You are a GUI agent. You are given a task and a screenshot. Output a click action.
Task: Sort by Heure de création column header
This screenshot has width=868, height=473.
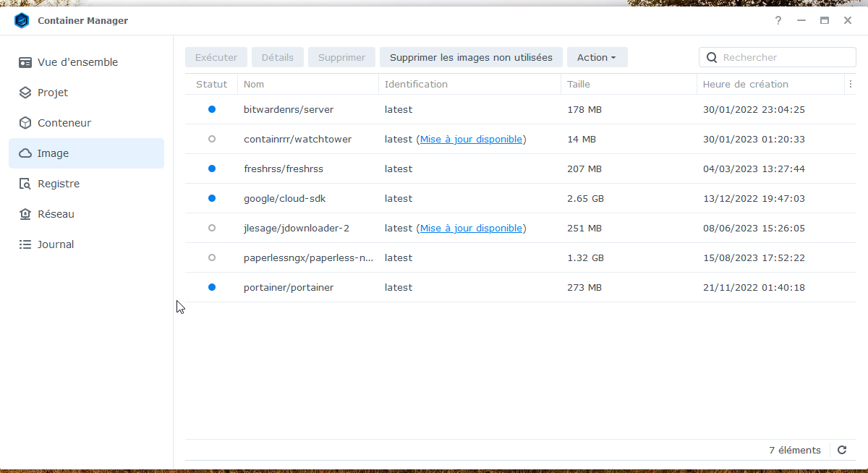tap(745, 84)
